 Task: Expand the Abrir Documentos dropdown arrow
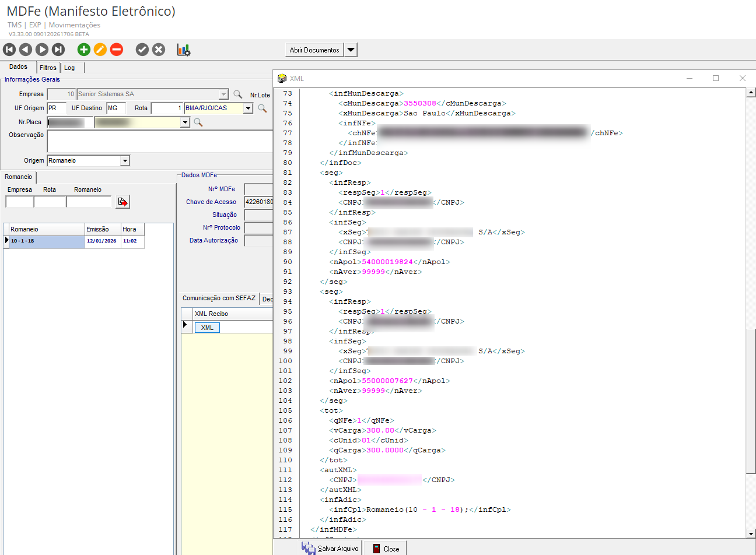[351, 50]
